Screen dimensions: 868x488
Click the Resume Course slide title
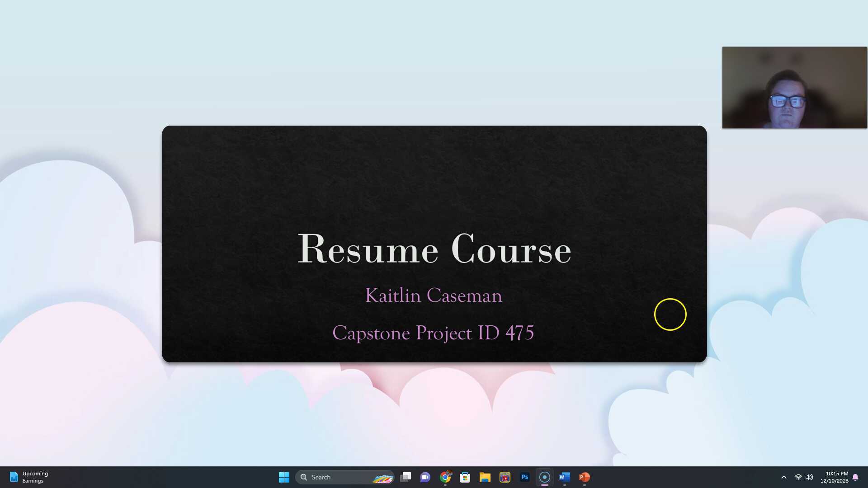coord(434,249)
